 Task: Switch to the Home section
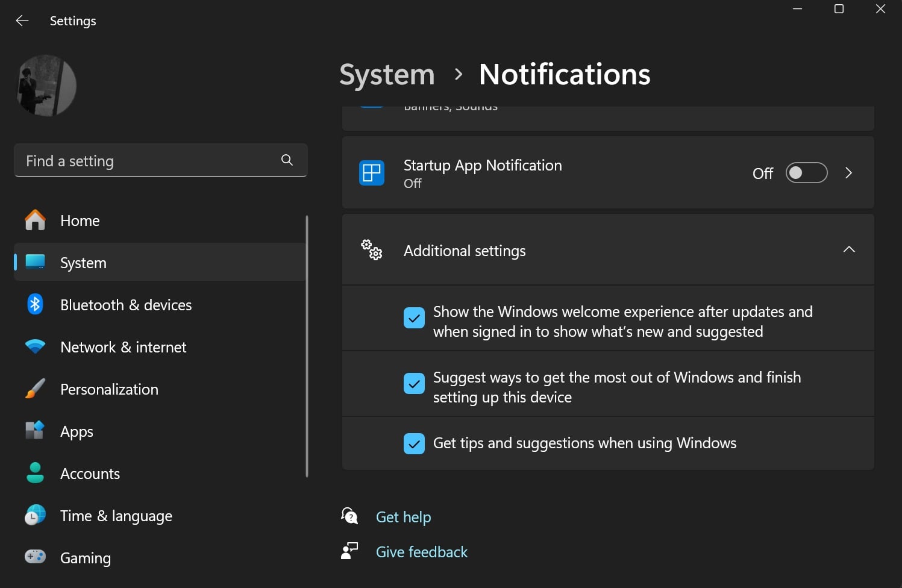79,220
